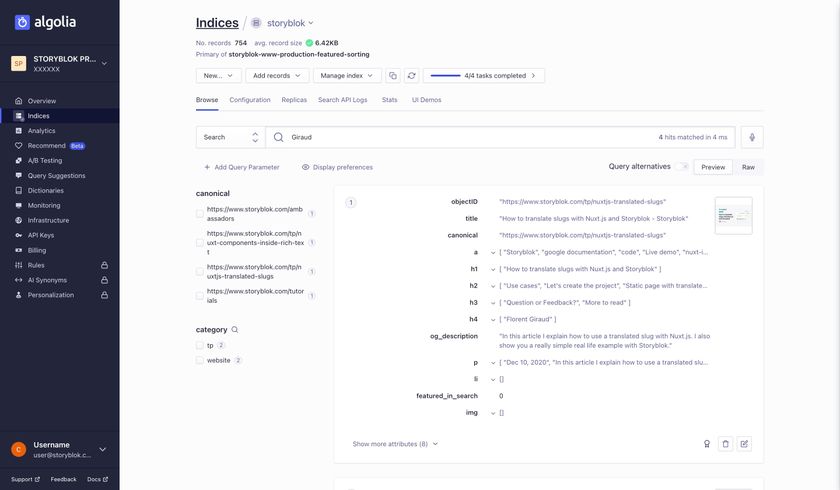Open Monitoring in the sidebar
This screenshot has width=840, height=490.
44,206
